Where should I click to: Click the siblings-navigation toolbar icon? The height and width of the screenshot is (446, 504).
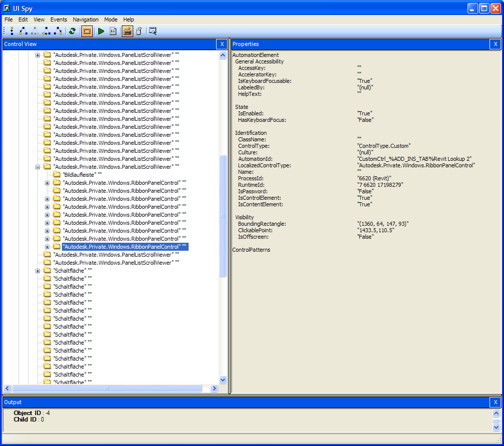tap(47, 30)
